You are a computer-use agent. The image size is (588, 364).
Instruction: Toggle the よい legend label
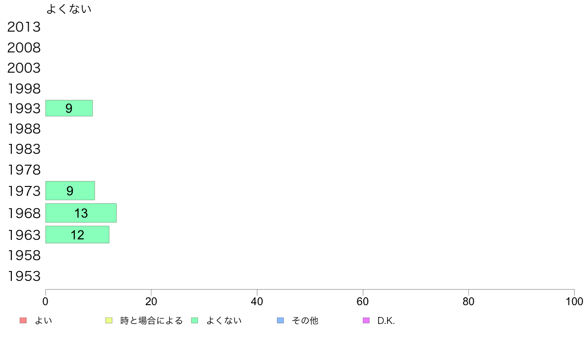43,320
